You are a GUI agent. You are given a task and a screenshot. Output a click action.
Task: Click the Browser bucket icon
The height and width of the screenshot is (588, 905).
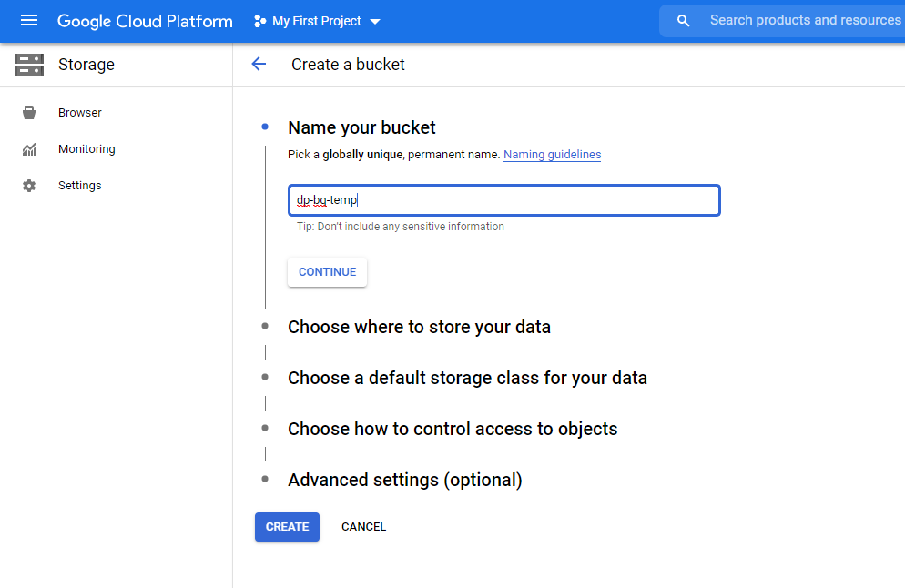coord(29,113)
